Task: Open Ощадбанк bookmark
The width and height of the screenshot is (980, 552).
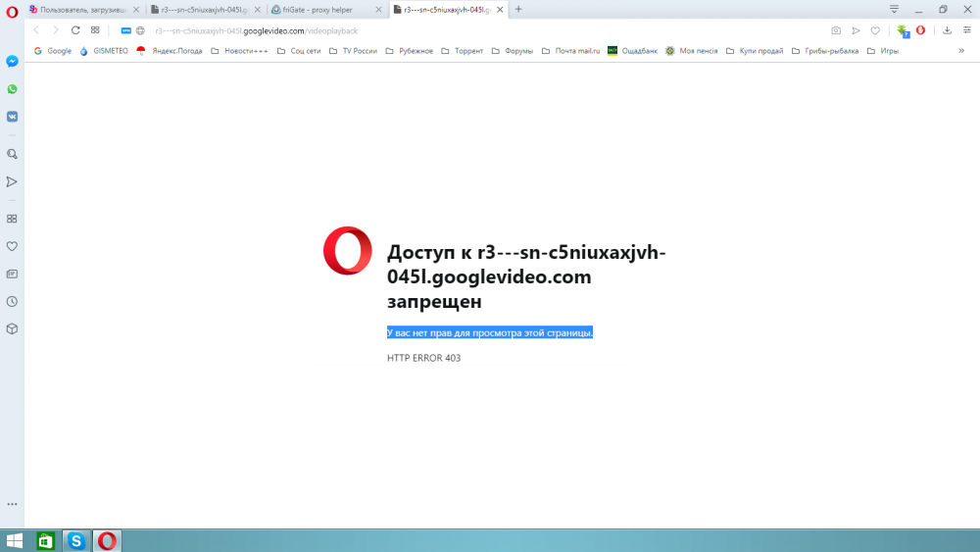Action: click(x=632, y=51)
